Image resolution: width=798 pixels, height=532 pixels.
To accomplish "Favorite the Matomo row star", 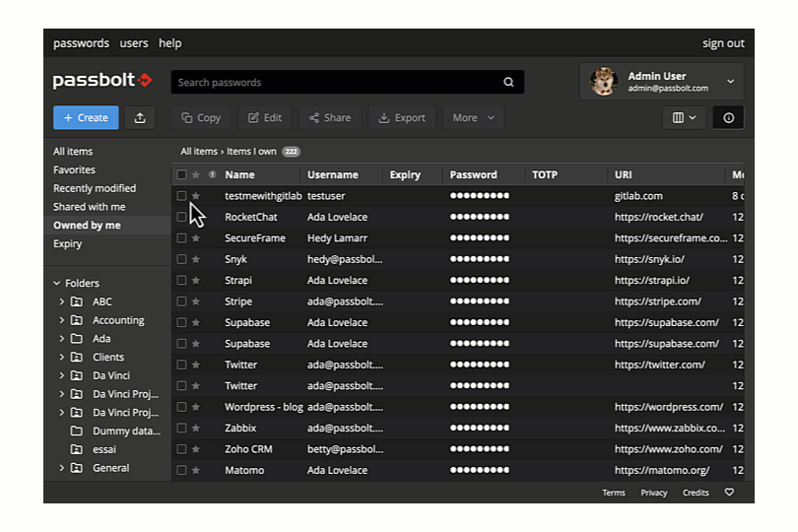I will (x=196, y=470).
